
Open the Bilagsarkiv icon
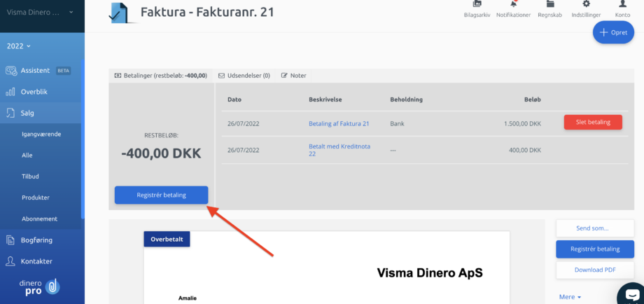coord(477,4)
